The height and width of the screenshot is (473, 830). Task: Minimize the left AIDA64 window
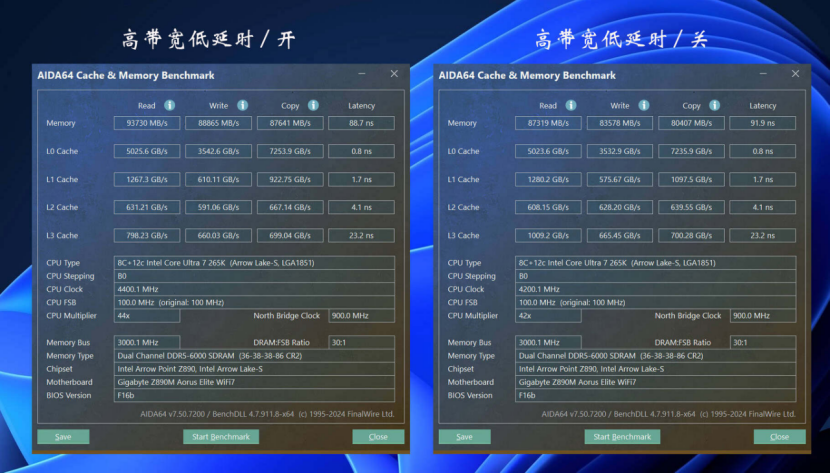[362, 74]
